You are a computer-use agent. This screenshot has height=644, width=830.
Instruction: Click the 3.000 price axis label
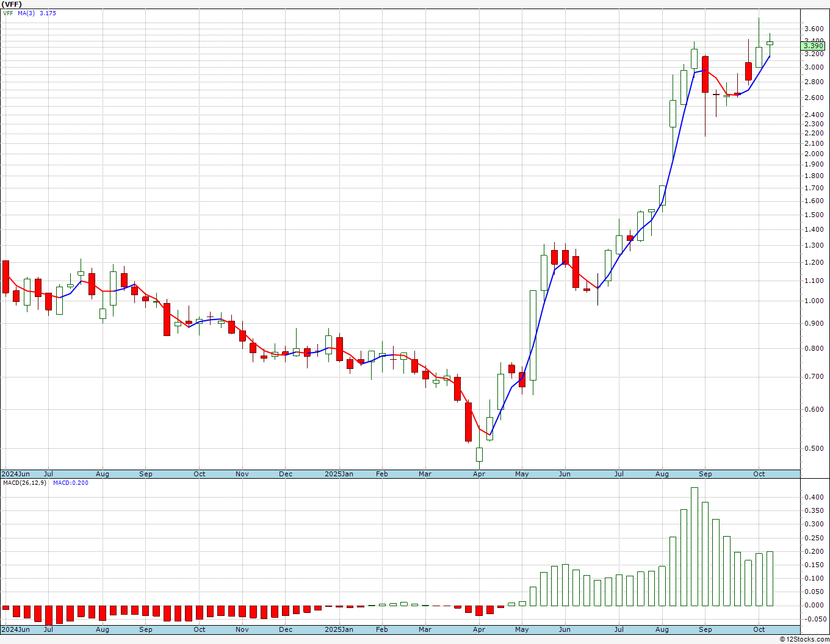coord(814,68)
